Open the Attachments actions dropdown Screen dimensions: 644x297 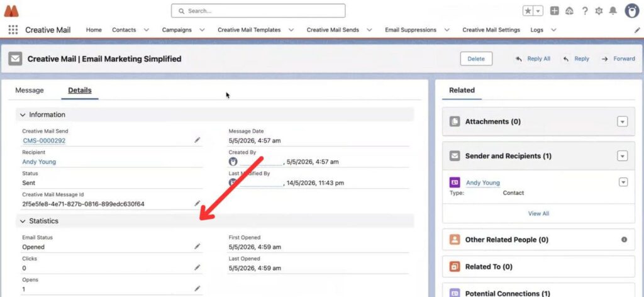[x=623, y=121]
